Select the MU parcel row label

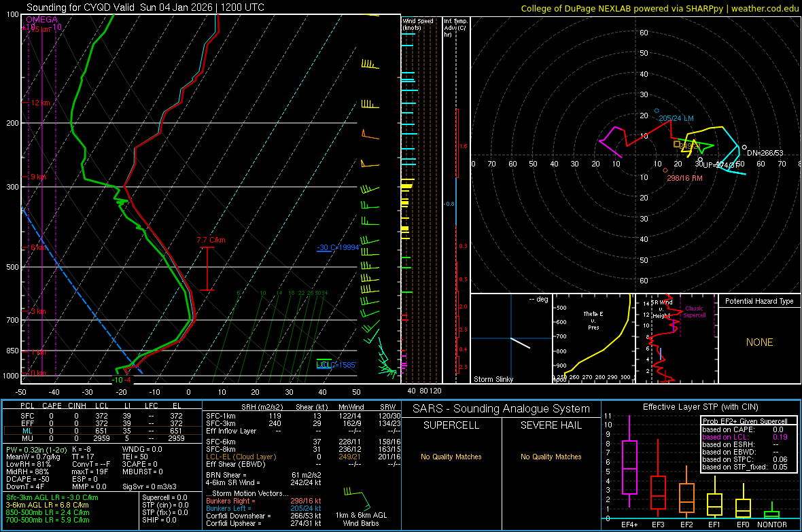pos(27,438)
